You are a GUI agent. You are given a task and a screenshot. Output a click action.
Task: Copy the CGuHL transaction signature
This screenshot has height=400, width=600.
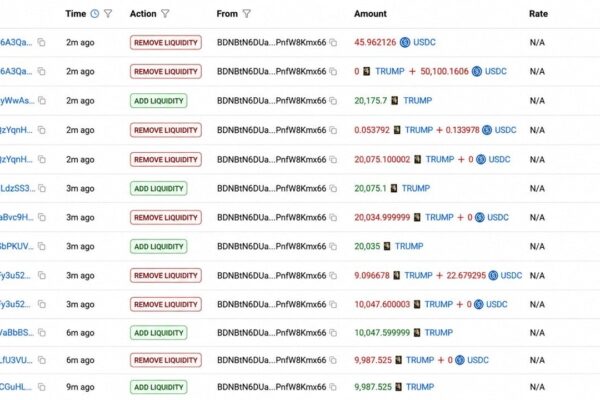coord(41,387)
